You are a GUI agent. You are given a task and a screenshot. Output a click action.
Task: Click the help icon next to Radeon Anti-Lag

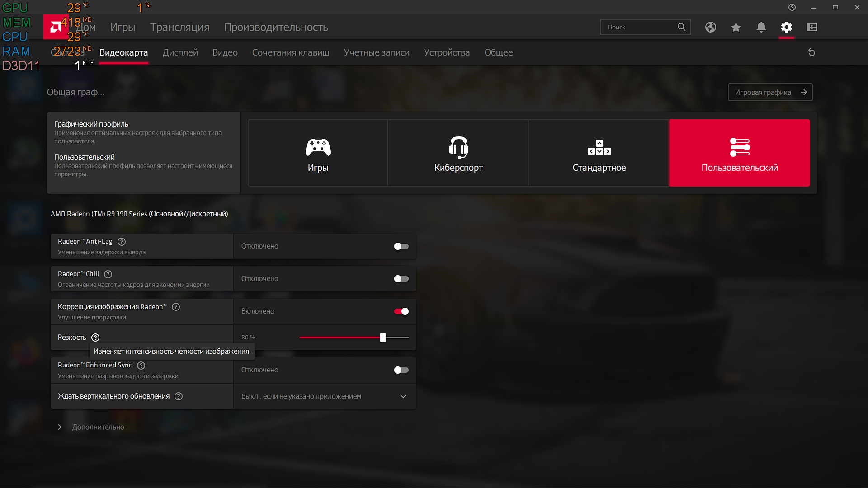pyautogui.click(x=122, y=242)
